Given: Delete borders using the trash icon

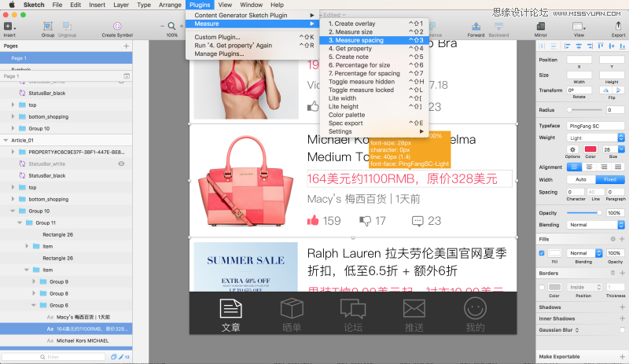Looking at the screenshot, I should point(612,274).
